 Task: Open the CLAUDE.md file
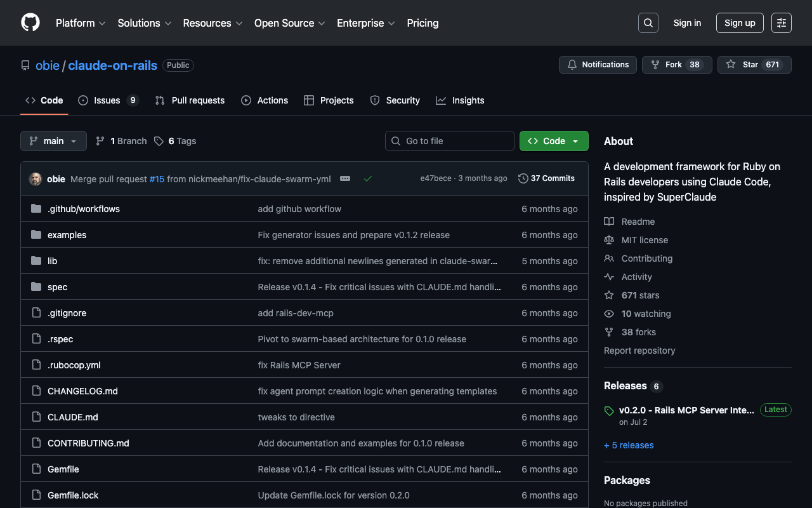[x=73, y=417]
